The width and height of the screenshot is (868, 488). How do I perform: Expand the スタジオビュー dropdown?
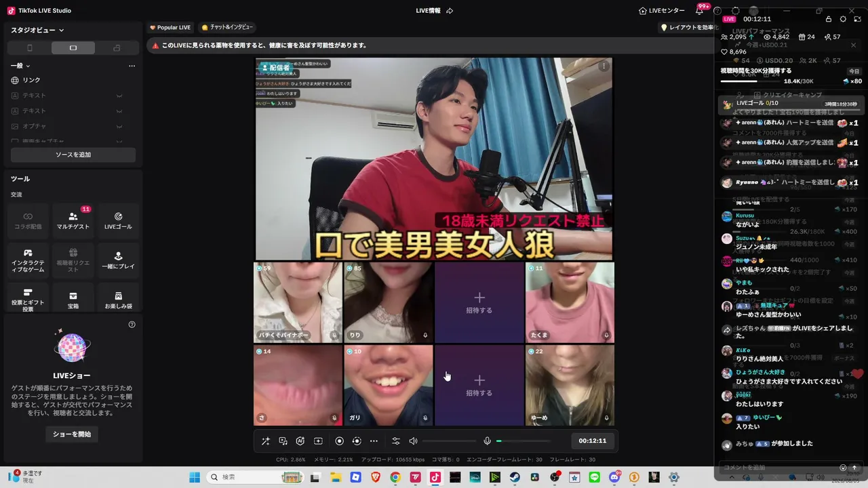coord(37,30)
